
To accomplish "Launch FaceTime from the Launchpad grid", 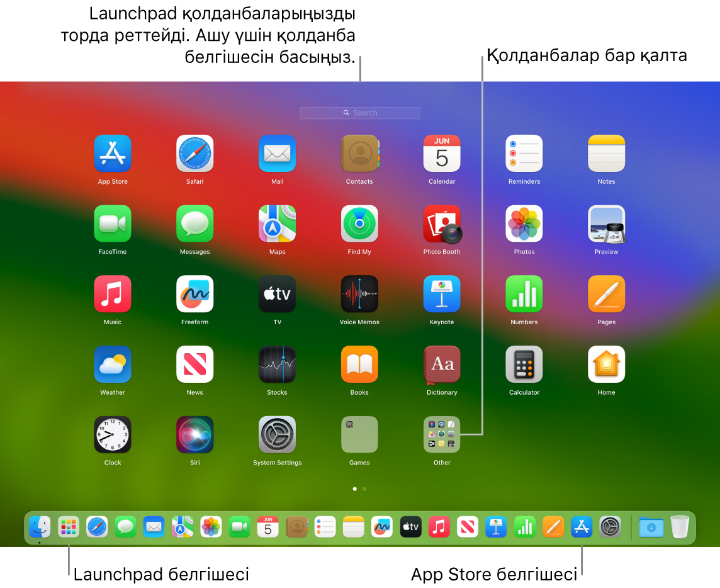I will coord(113,223).
